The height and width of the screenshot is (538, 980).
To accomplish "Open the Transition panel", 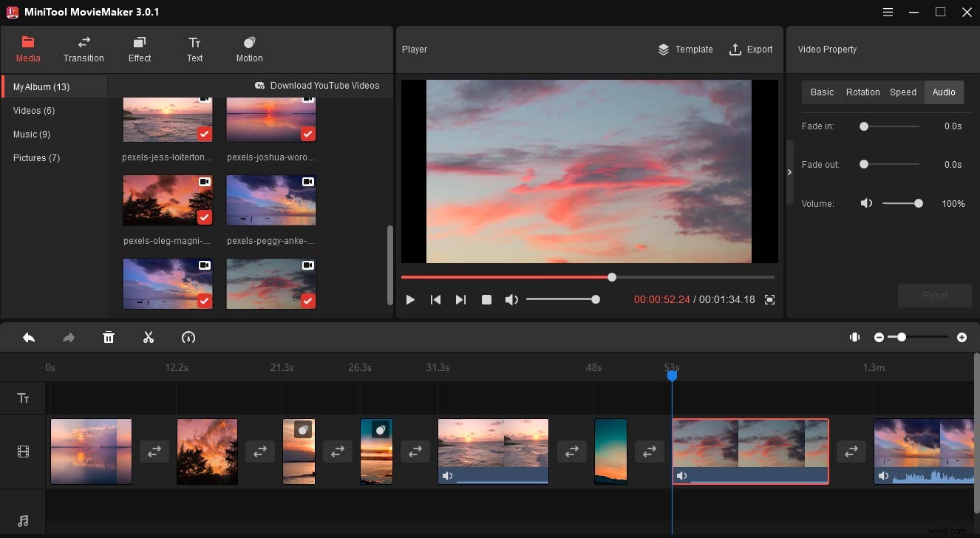I will [84, 49].
